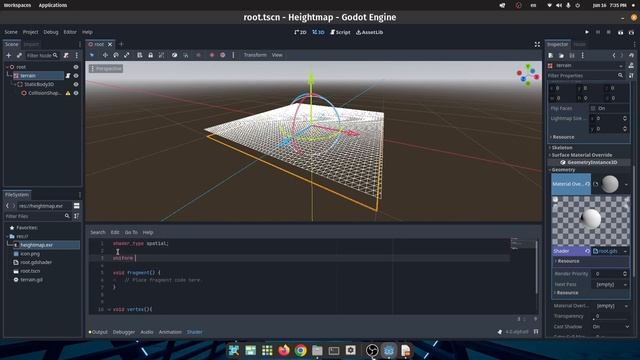Go to previous object in Inspector history
This screenshot has height=360, width=640.
614,56
